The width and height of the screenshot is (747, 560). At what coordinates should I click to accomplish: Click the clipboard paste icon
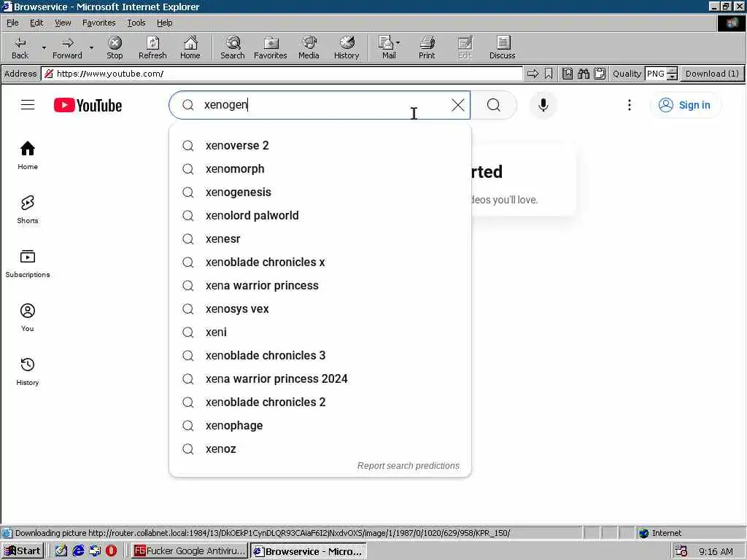coord(600,74)
